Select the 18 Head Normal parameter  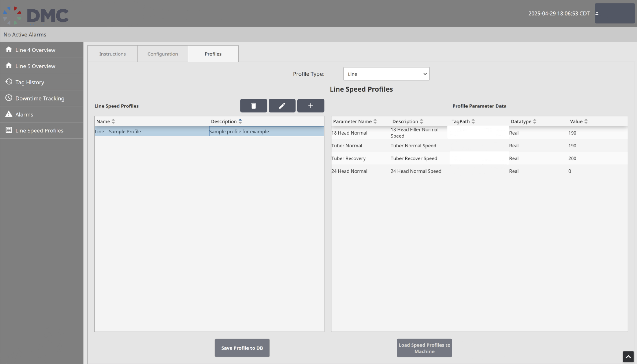point(349,133)
